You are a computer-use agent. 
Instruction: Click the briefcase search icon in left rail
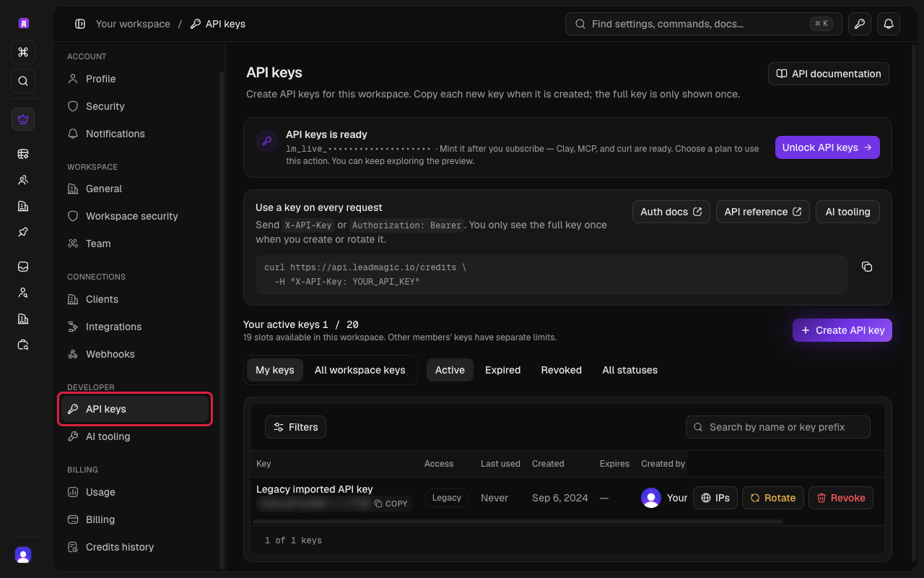pos(23,345)
